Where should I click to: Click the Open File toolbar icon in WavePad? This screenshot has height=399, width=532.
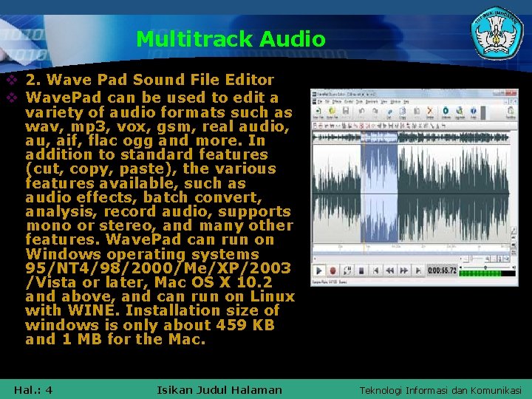[332, 112]
